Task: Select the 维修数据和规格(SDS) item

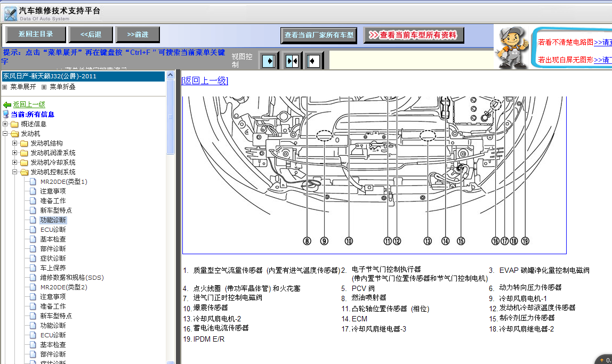Action: [72, 277]
